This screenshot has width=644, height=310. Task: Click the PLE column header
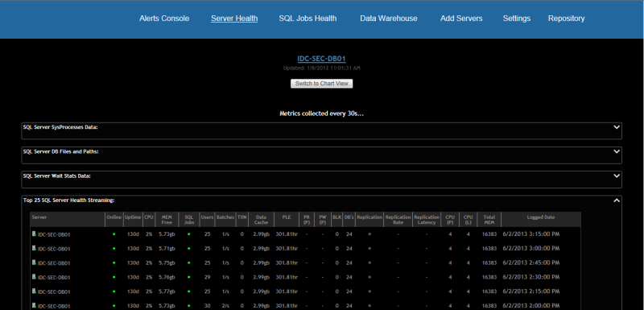[287, 219]
